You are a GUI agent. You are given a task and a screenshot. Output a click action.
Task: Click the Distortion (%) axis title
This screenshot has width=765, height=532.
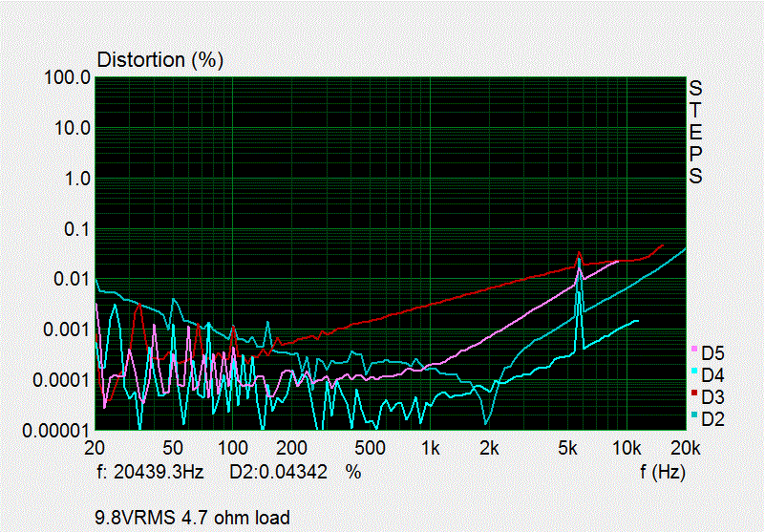click(x=160, y=60)
